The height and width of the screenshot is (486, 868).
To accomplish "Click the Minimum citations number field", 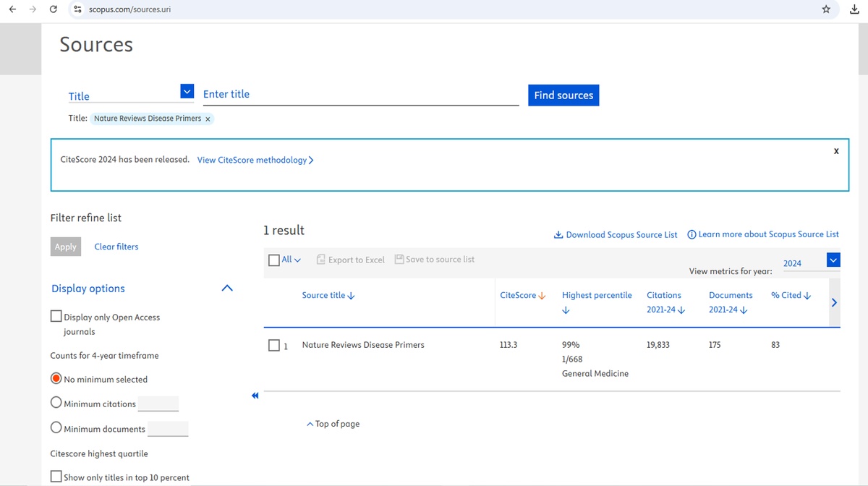I will (158, 404).
